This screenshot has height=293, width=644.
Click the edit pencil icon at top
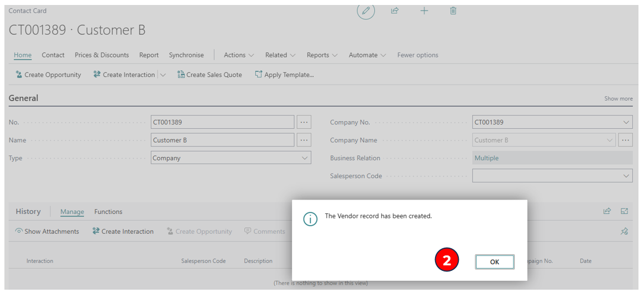(x=365, y=11)
